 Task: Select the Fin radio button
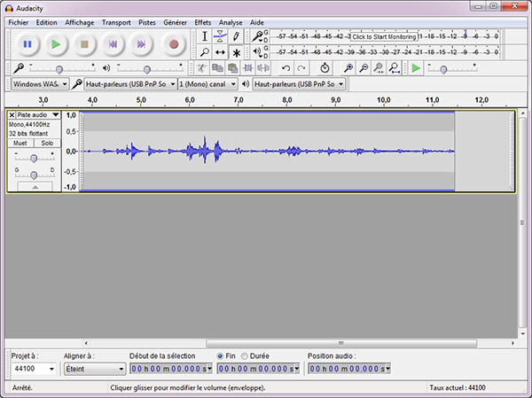[220, 356]
